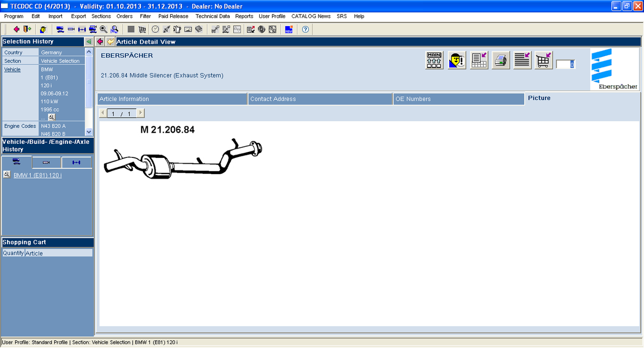
Task: Click the clock labour times icon
Action: [x=155, y=29]
